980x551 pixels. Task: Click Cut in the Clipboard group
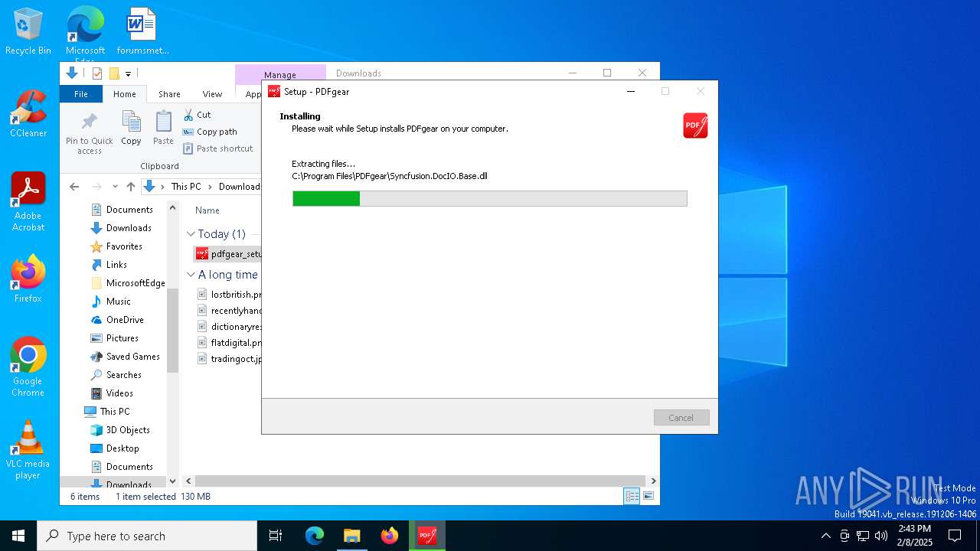click(x=197, y=115)
